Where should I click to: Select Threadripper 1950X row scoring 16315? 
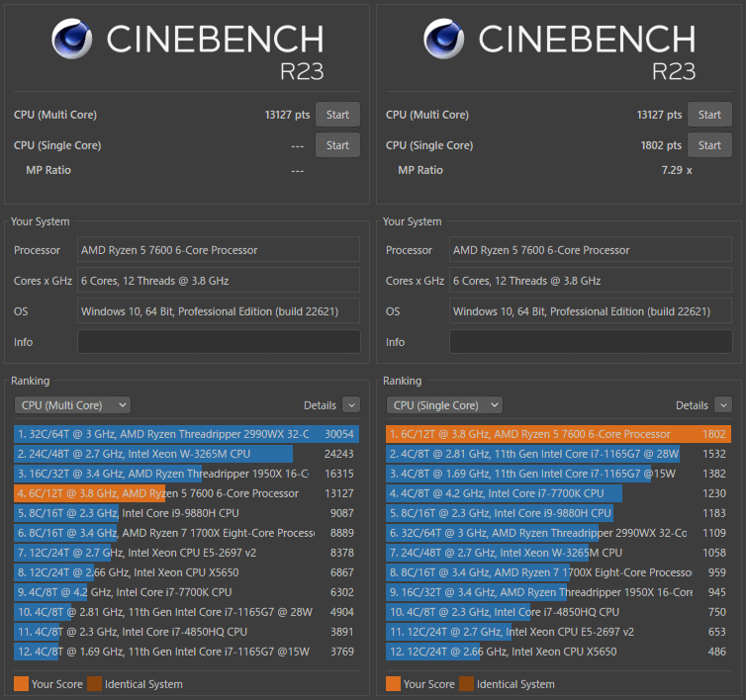click(186, 474)
